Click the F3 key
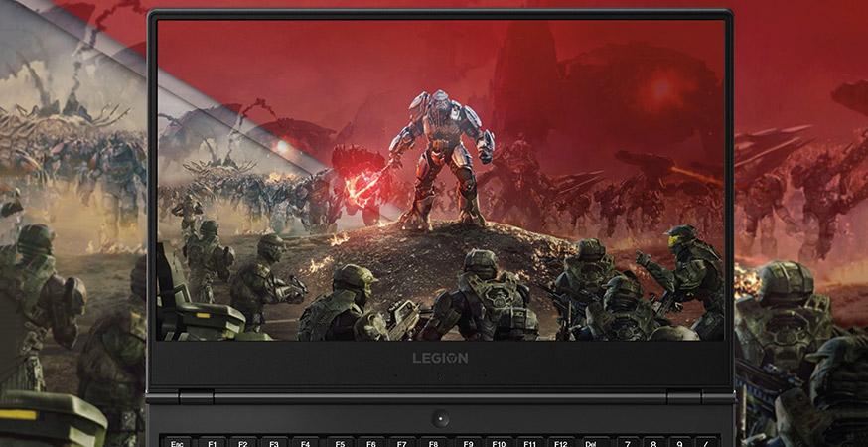This screenshot has width=868, height=447. tap(274, 443)
